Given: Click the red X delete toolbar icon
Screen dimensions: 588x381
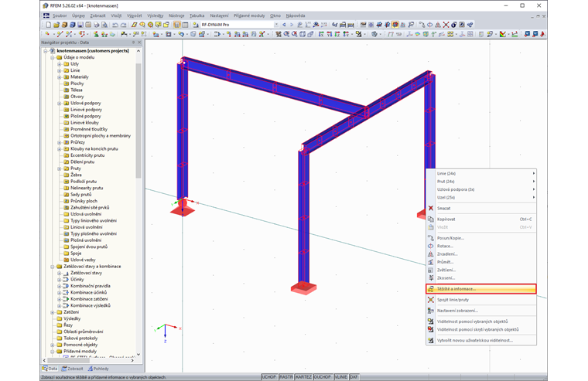Looking at the screenshot, I should coord(446,25).
